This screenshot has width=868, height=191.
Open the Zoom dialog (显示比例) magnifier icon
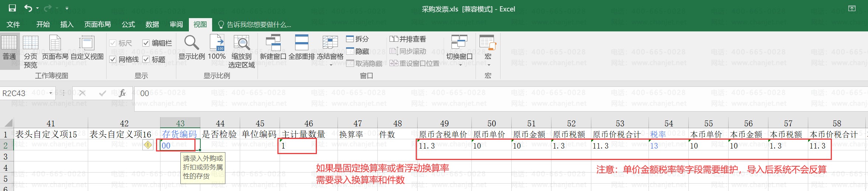[191, 42]
